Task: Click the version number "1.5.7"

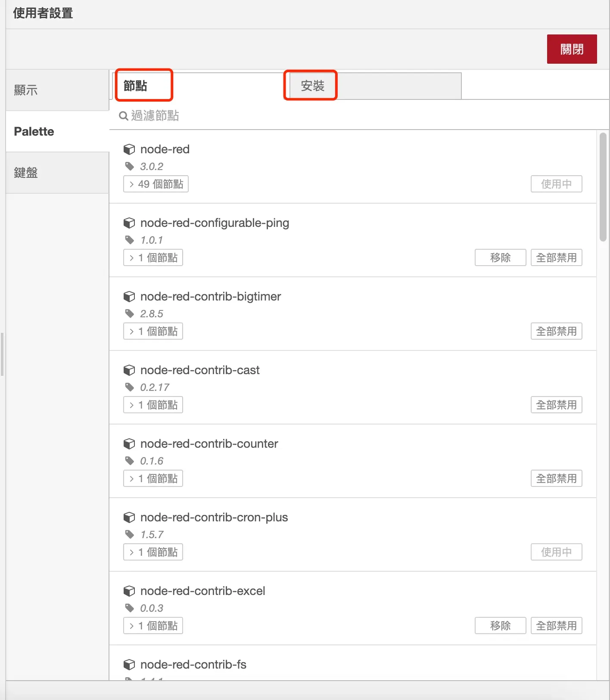Action: [152, 535]
